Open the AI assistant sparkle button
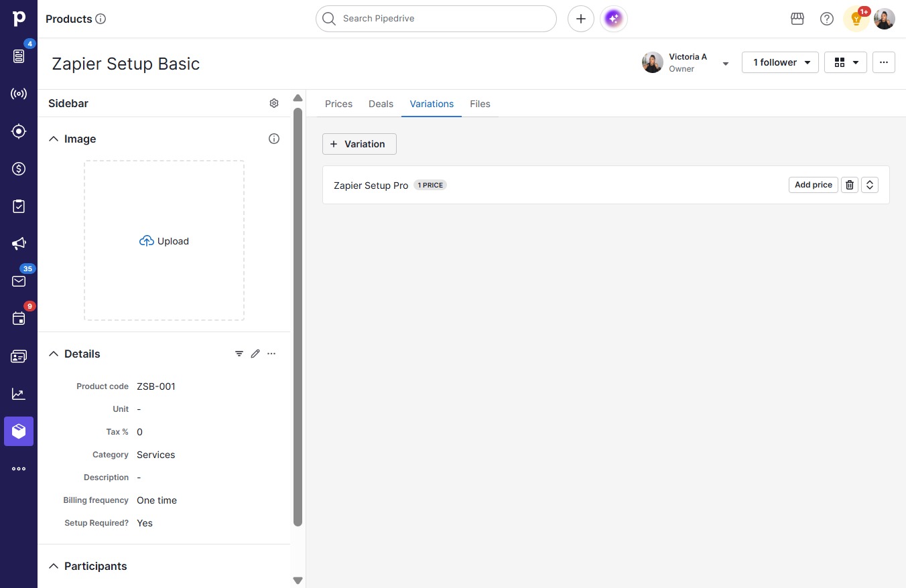The height and width of the screenshot is (588, 906). 614,19
